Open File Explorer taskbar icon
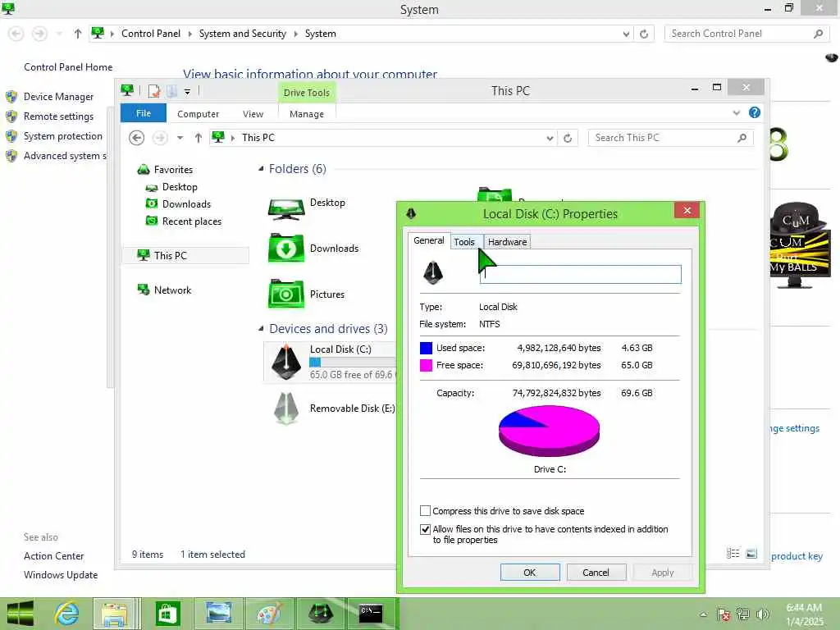Image resolution: width=840 pixels, height=630 pixels. coord(115,614)
